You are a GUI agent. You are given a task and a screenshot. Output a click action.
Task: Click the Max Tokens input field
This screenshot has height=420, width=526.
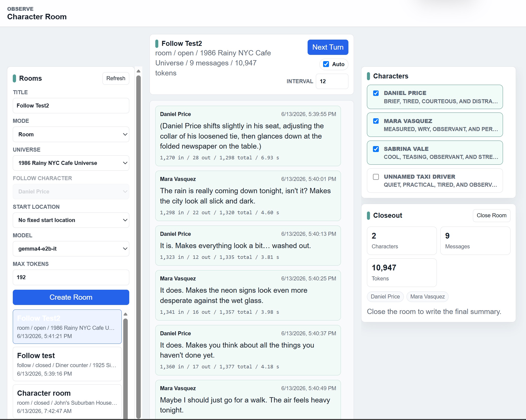(71, 277)
